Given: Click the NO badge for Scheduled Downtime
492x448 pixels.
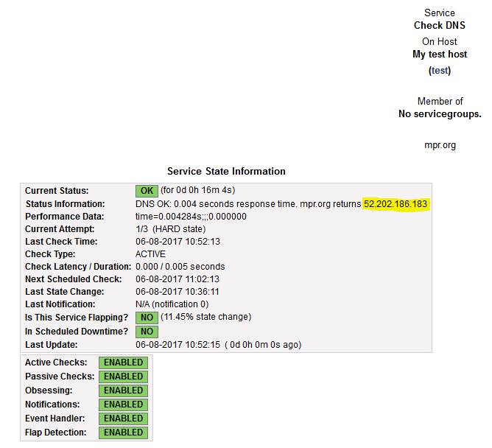Looking at the screenshot, I should 147,332.
